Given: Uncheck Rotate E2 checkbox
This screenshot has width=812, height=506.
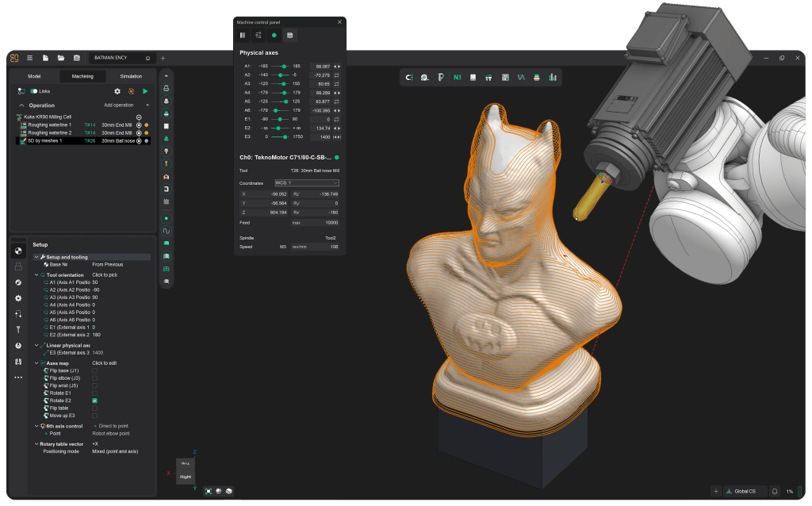Looking at the screenshot, I should point(95,401).
